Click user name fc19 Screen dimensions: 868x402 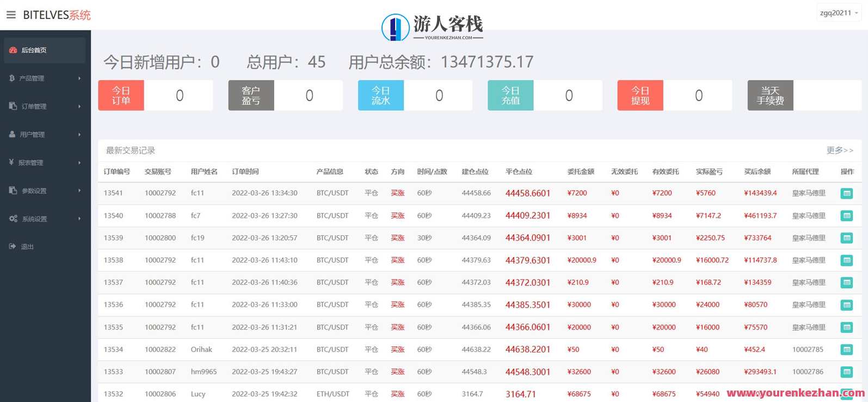198,238
